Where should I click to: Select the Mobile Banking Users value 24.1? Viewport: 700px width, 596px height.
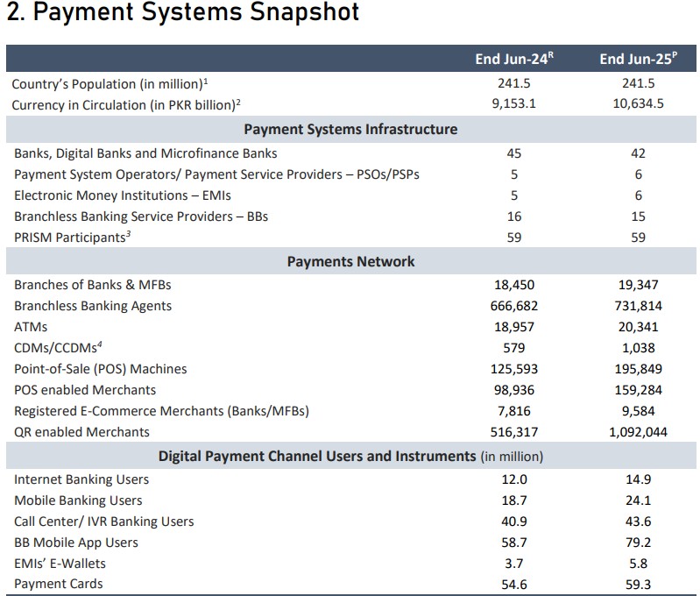point(639,500)
